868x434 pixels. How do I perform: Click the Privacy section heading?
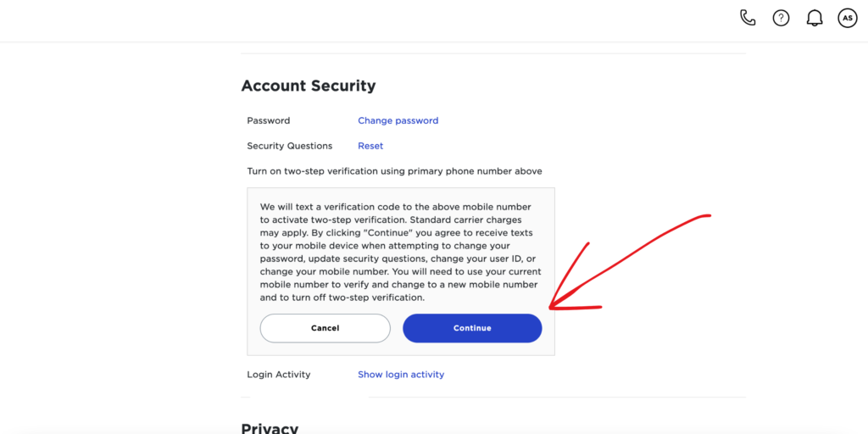(x=270, y=428)
